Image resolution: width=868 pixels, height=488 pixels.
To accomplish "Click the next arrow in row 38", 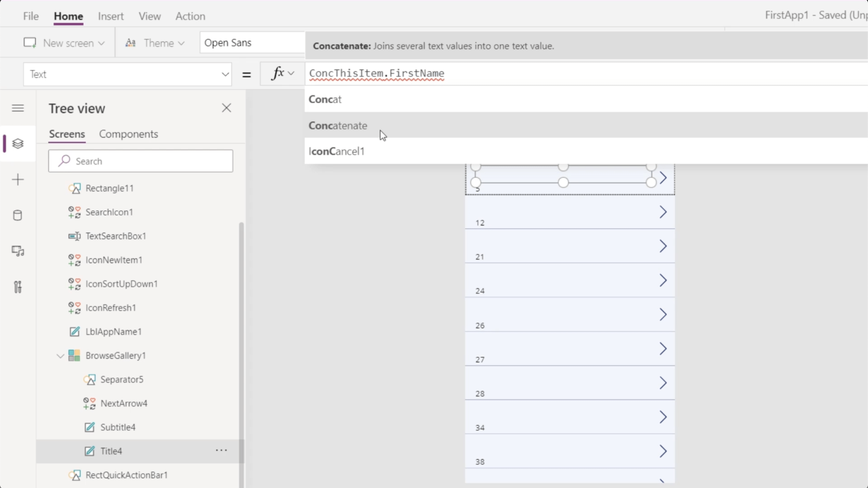I will [663, 451].
